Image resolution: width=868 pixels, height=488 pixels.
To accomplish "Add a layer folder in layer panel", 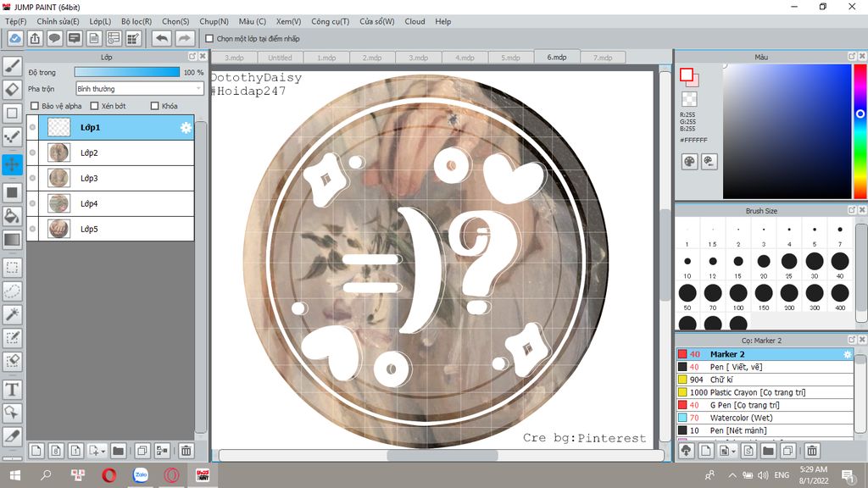I will pyautogui.click(x=118, y=451).
